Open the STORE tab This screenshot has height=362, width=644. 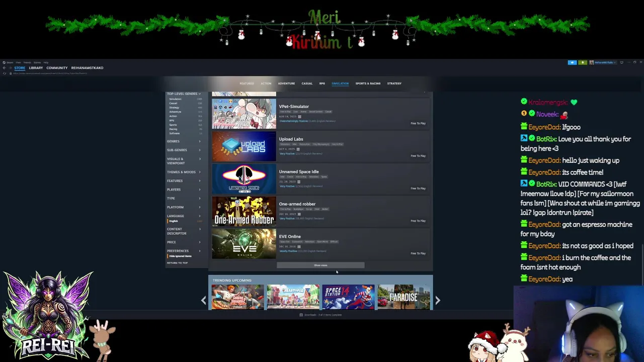pos(20,68)
